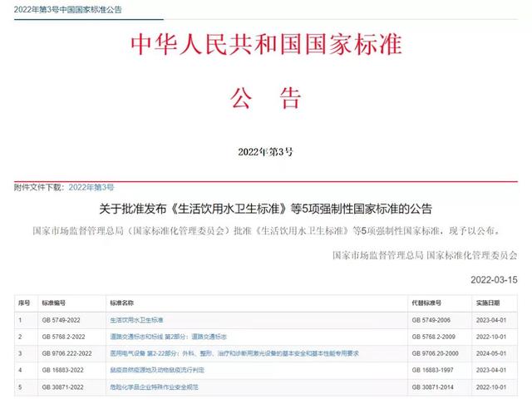Screen dimensions: 532x404
Task: Click the red 公告 heading
Action: [266, 98]
